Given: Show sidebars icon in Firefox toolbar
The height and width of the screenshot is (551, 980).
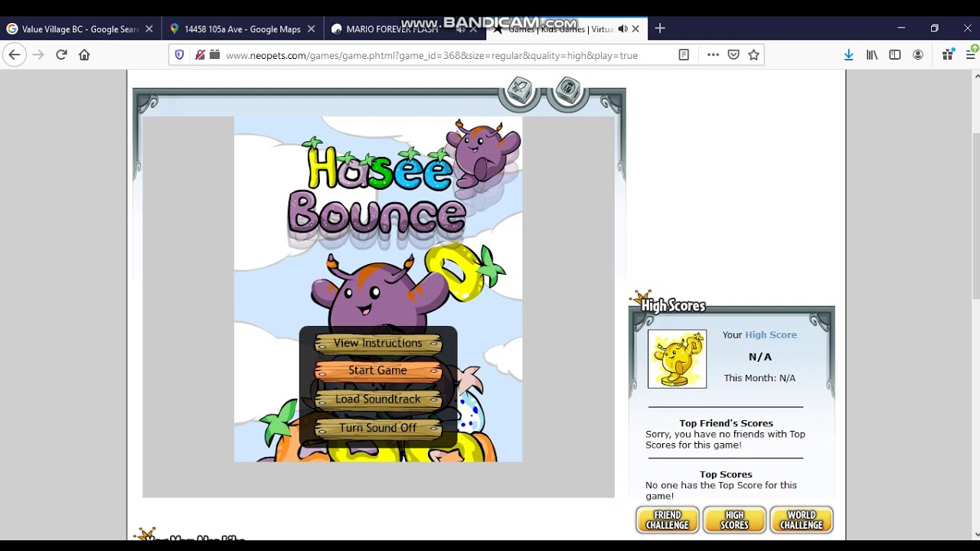Looking at the screenshot, I should tap(895, 55).
